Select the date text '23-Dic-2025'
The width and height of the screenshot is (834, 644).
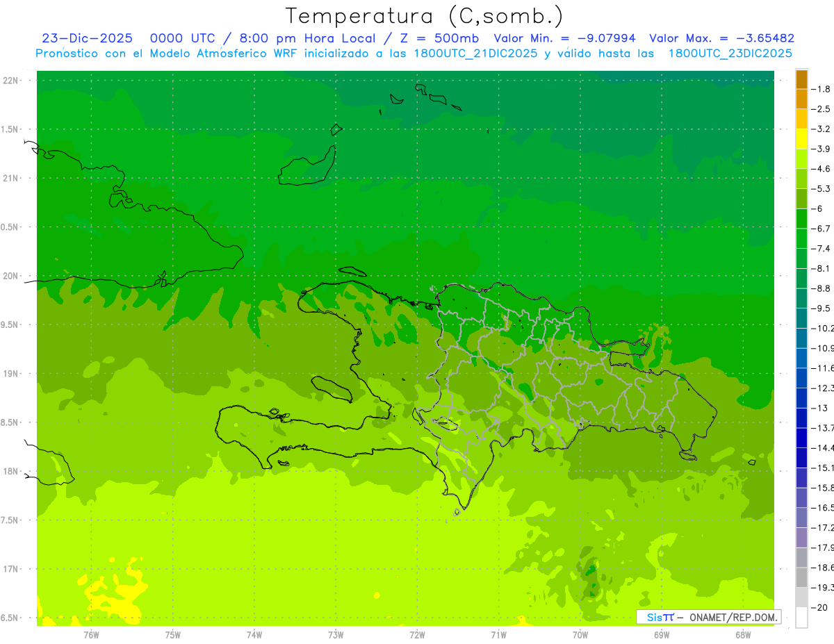pos(87,39)
